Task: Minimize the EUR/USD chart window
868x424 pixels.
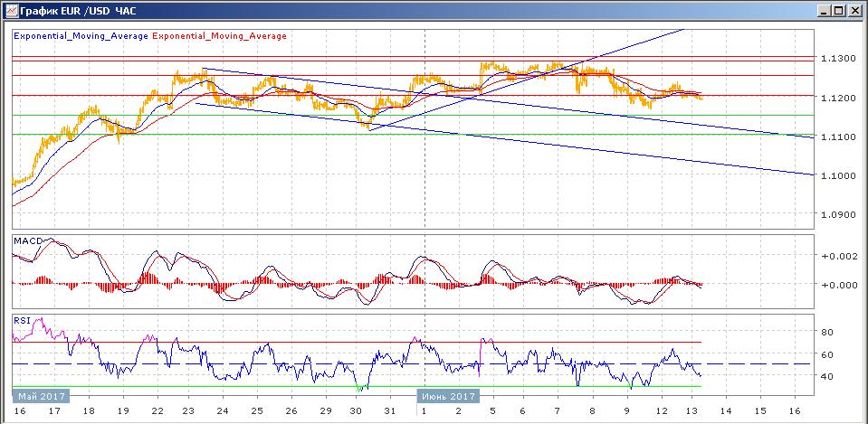Action: [823, 10]
